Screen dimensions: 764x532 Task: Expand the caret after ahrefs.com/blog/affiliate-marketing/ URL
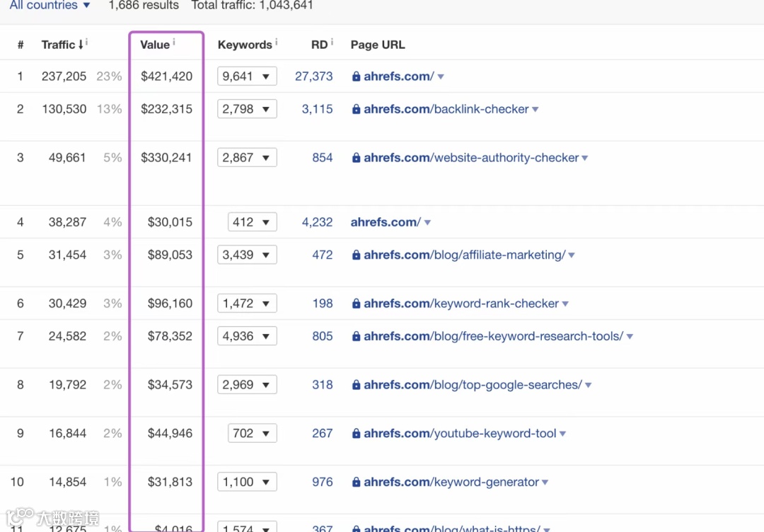[572, 255]
